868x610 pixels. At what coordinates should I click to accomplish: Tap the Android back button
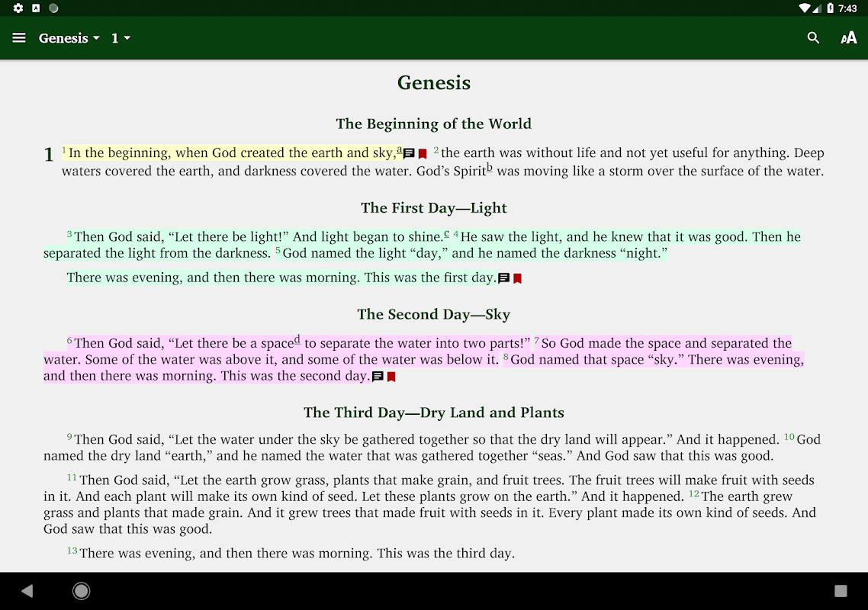click(27, 591)
